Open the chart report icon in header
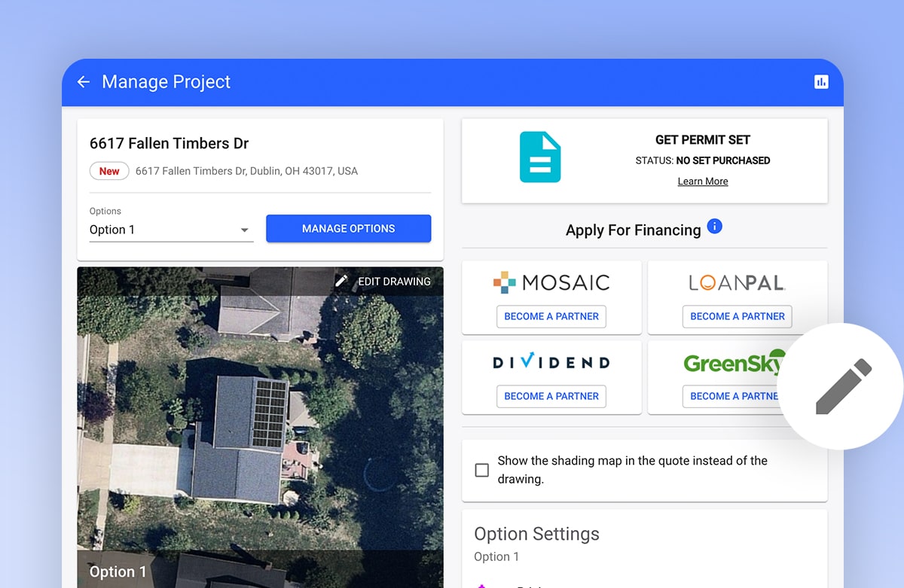 pyautogui.click(x=822, y=82)
